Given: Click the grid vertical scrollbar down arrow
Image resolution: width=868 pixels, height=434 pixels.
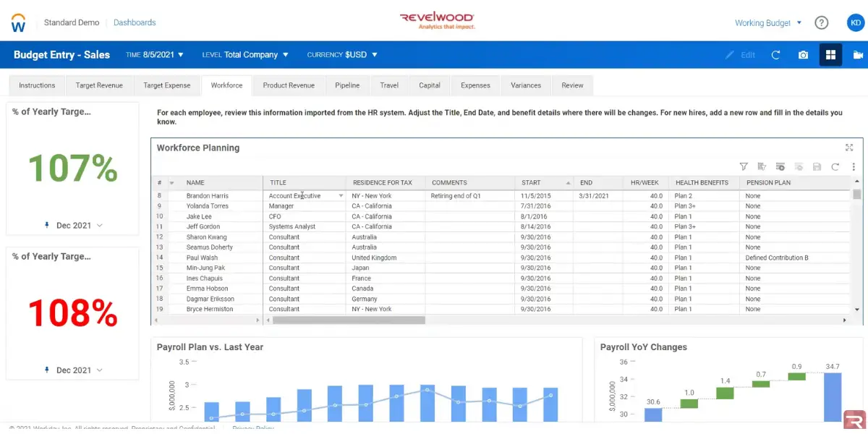Looking at the screenshot, I should [x=857, y=310].
